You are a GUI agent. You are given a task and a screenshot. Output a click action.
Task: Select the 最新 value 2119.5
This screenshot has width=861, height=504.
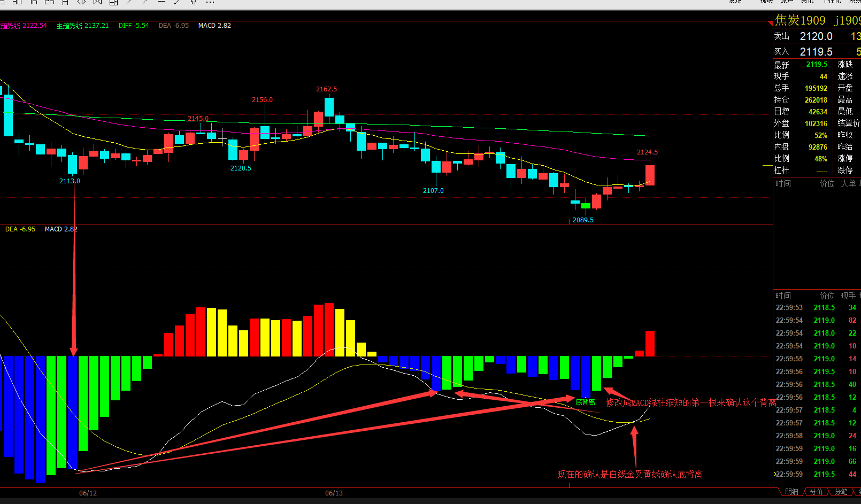[x=817, y=65]
